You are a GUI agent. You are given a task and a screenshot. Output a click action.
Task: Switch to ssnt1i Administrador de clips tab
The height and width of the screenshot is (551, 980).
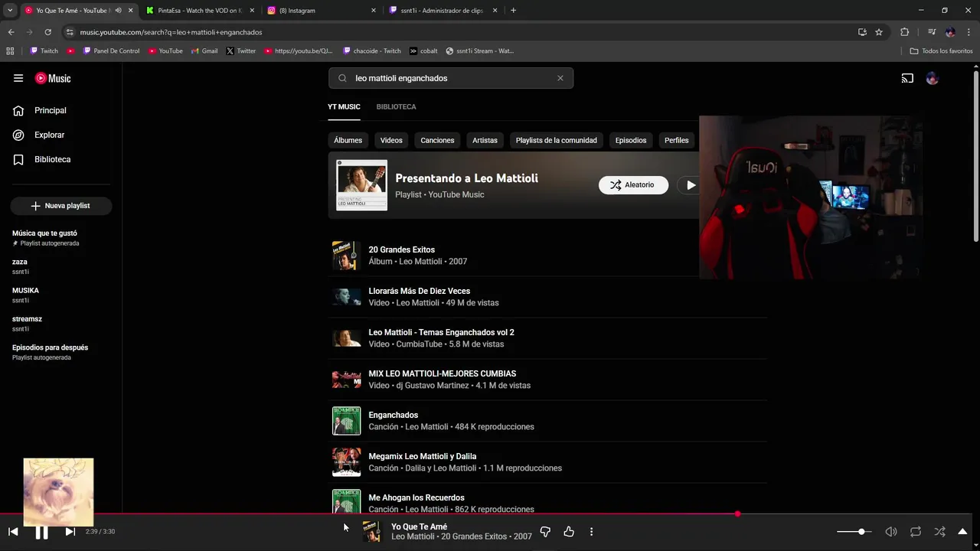[443, 11]
